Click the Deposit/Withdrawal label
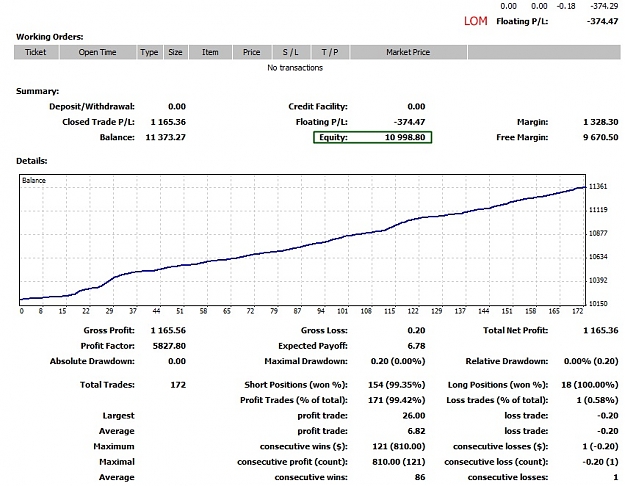The image size is (625, 486). pyautogui.click(x=92, y=106)
